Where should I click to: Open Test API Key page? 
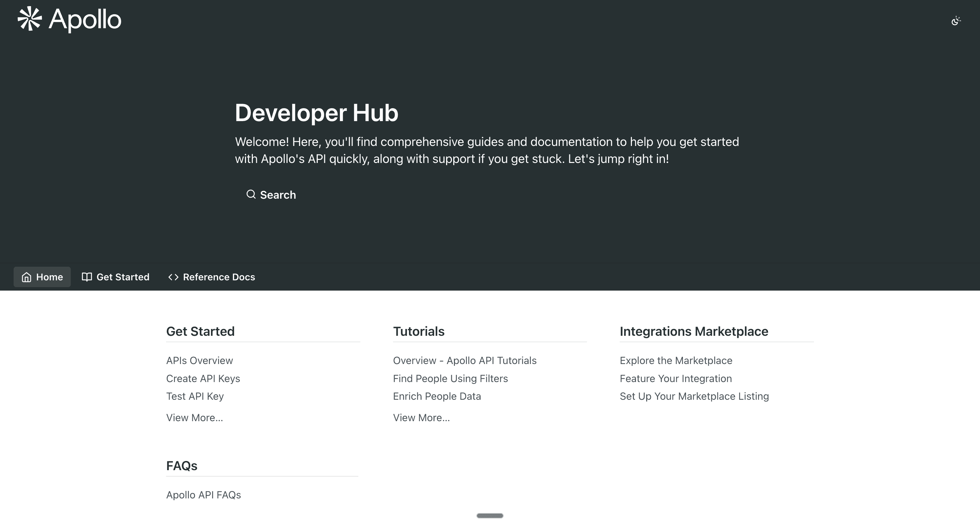(195, 396)
